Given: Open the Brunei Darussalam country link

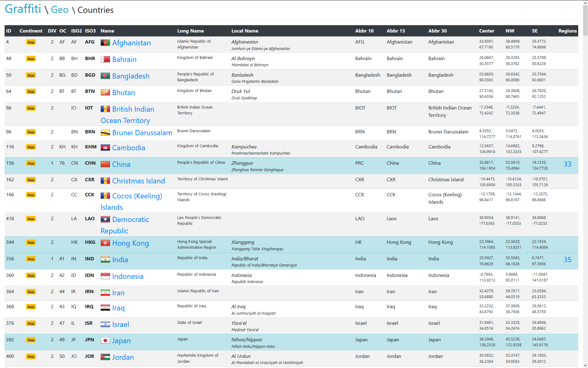Looking at the screenshot, I should point(142,132).
